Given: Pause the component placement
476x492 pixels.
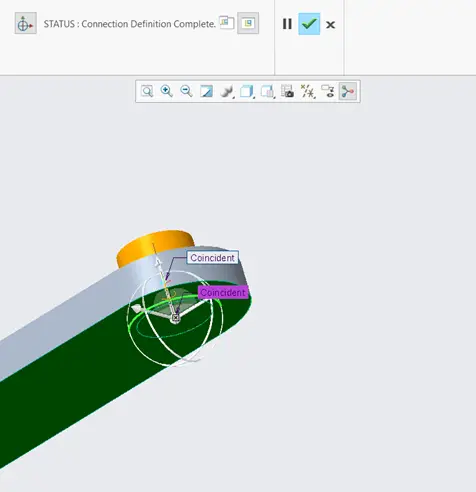Looking at the screenshot, I should pos(287,24).
